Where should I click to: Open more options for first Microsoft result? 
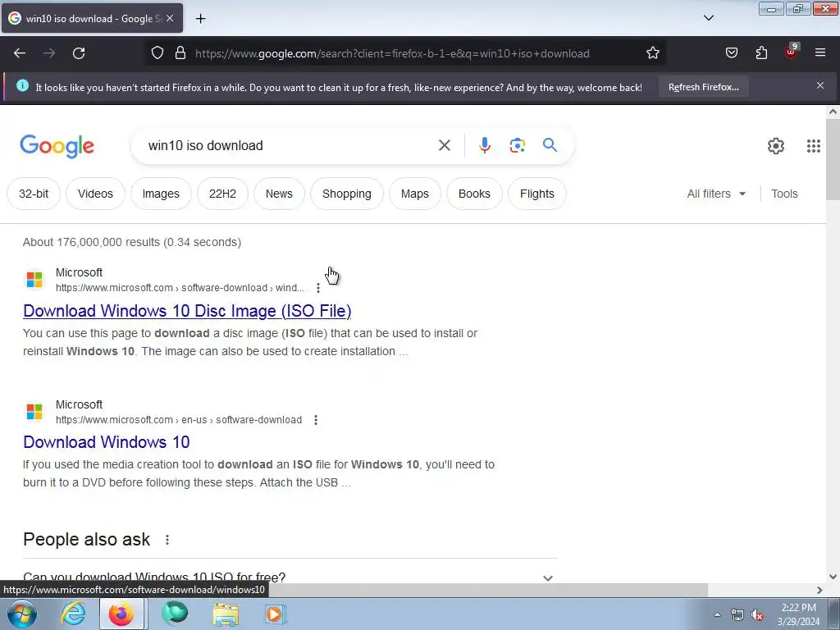pyautogui.click(x=317, y=288)
